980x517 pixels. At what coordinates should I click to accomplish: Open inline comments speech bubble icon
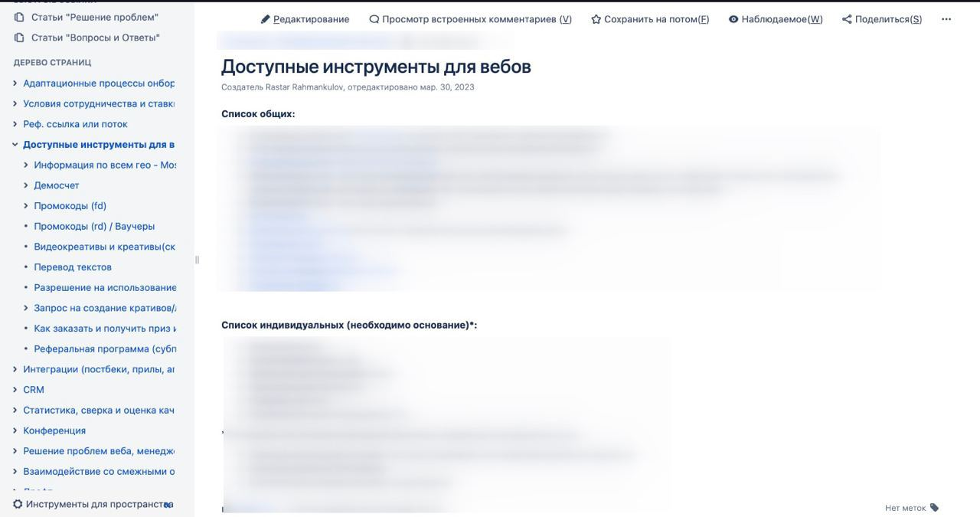click(374, 19)
